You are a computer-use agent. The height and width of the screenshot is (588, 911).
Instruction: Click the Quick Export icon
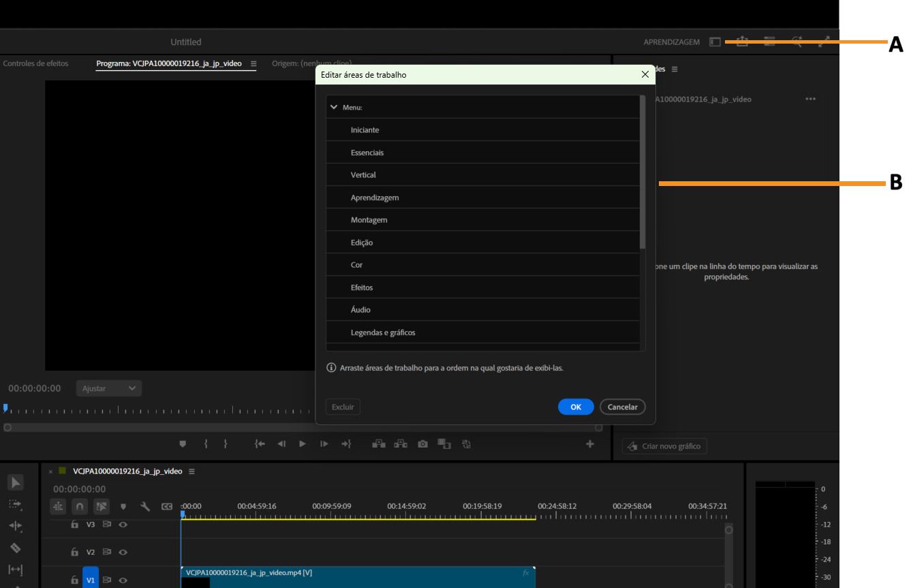[x=742, y=42]
